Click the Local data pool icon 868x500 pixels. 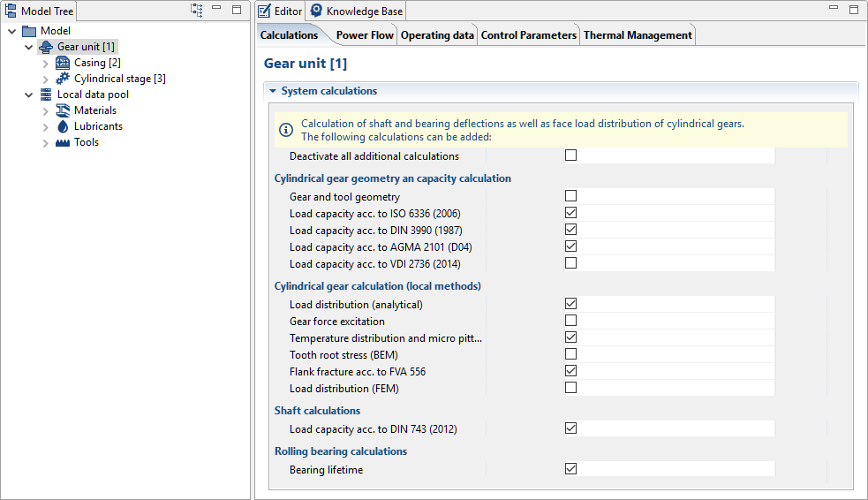(x=46, y=95)
